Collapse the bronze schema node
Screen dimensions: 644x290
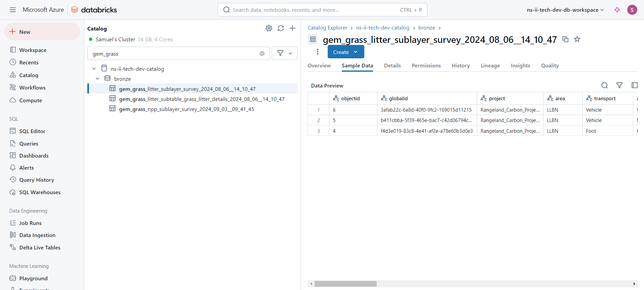97,79
